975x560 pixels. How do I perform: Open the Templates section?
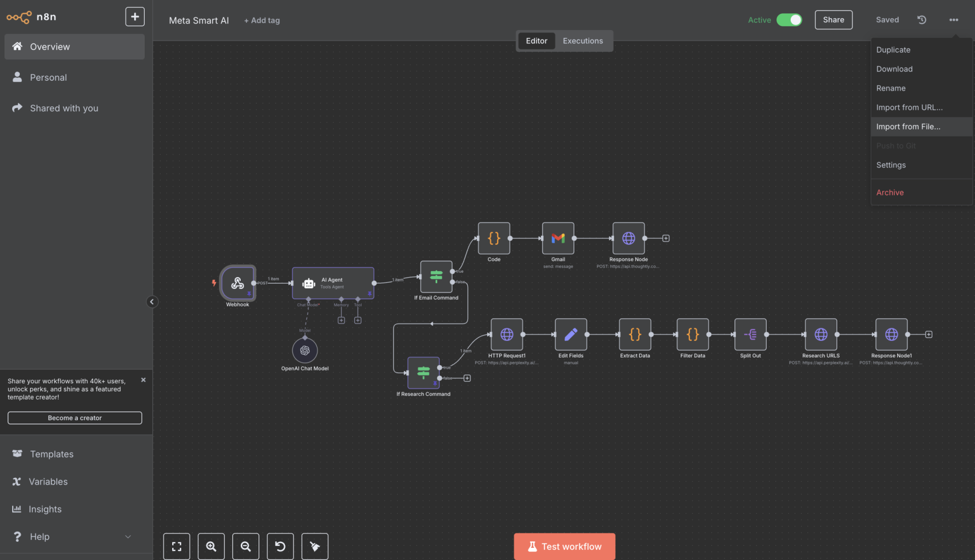coord(51,454)
